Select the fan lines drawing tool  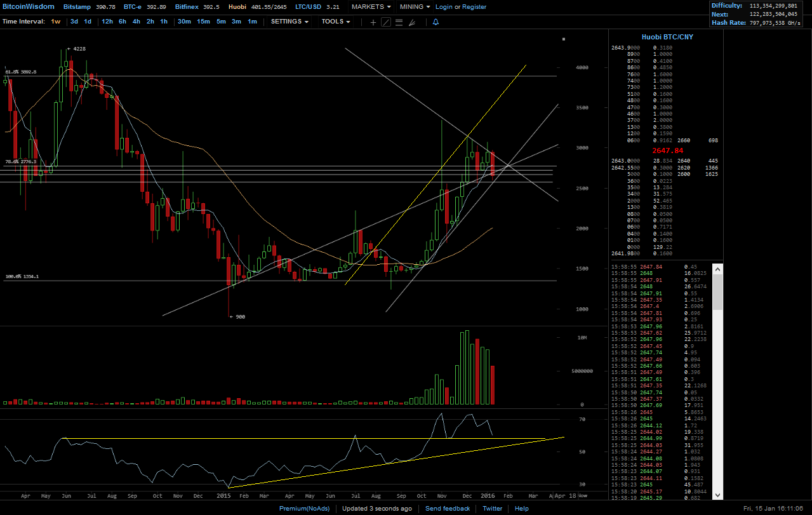point(412,22)
